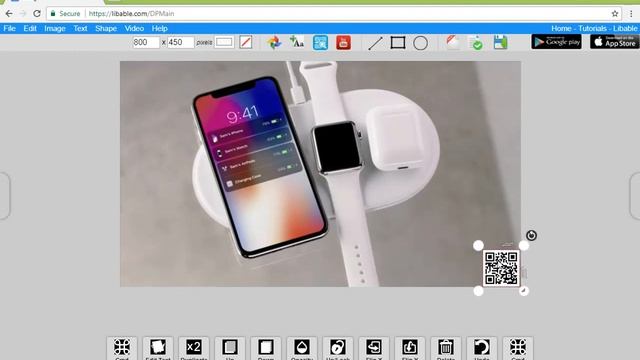The width and height of the screenshot is (640, 360).
Task: Click the Edit Text tool button
Action: point(158,349)
